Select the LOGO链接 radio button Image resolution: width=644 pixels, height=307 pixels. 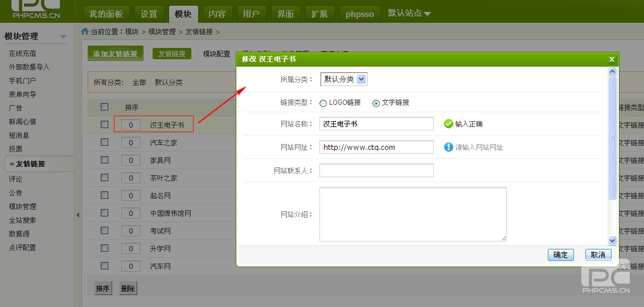[x=323, y=103]
